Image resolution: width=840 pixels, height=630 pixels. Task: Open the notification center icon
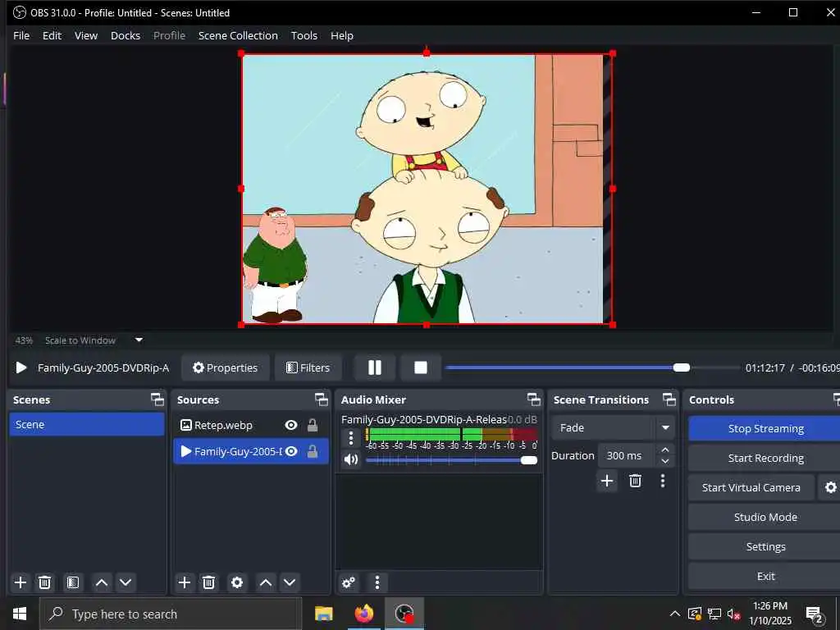pyautogui.click(x=815, y=614)
